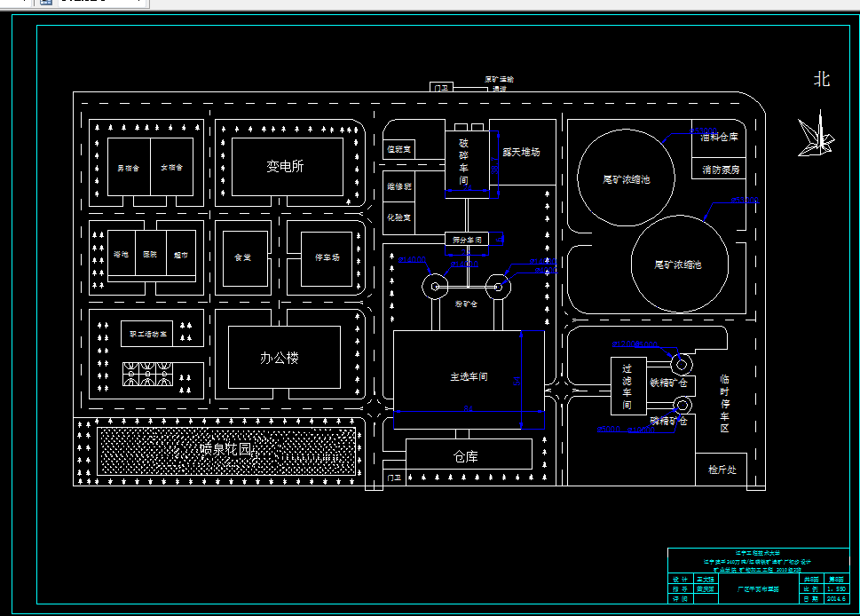This screenshot has width=860, height=616.
Task: Select the 办公楼 building label
Action: pyautogui.click(x=280, y=359)
